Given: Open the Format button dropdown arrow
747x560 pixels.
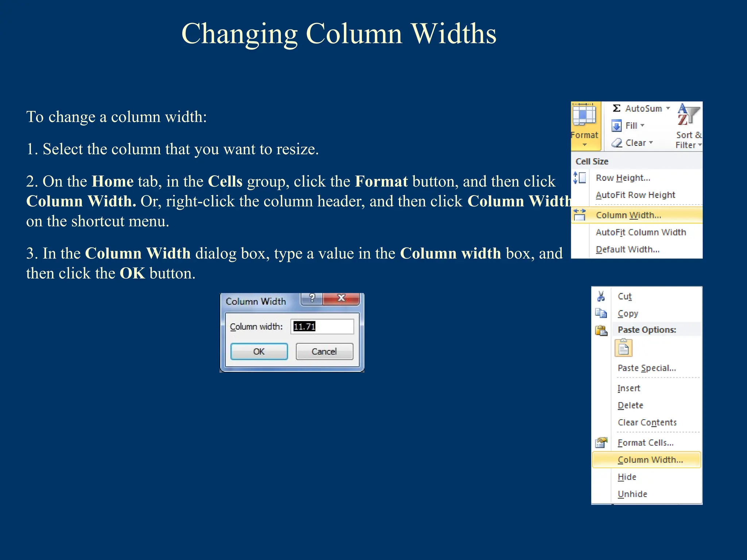Looking at the screenshot, I should 585,145.
